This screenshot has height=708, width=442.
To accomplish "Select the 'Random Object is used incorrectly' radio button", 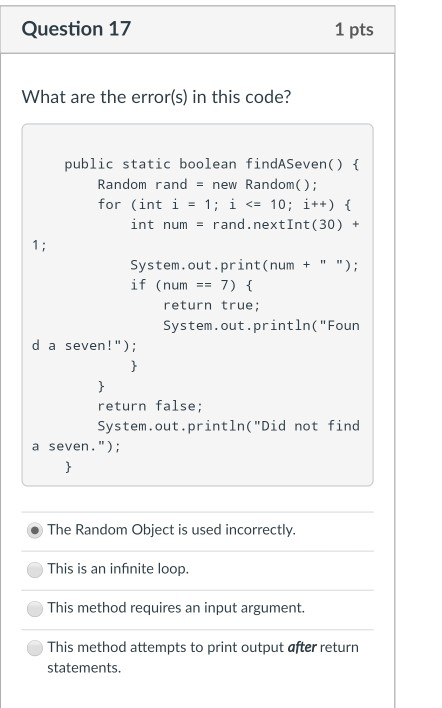I will pos(35,530).
